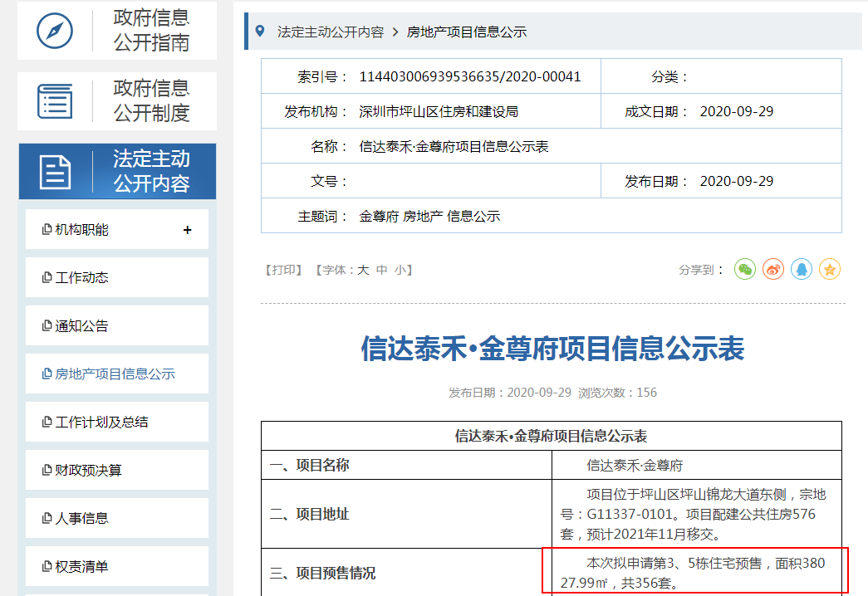Click the 索引号 field label
Image resolution: width=868 pixels, height=596 pixels.
323,77
